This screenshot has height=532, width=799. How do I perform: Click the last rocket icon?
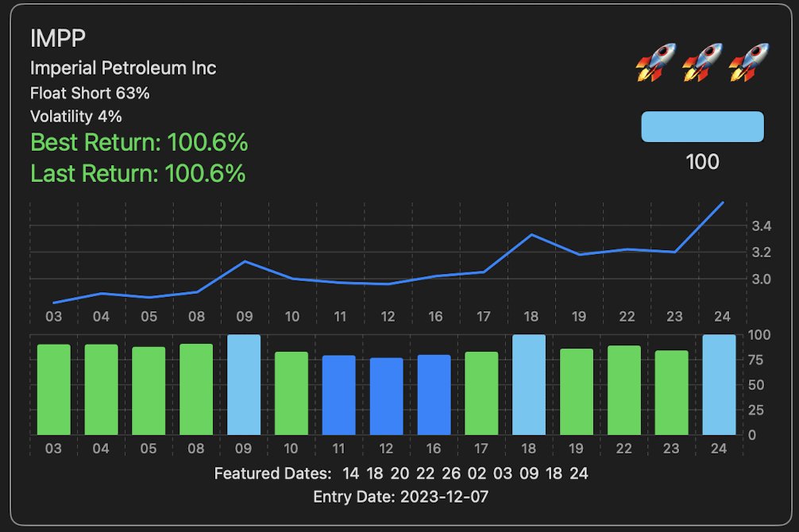tap(748, 62)
